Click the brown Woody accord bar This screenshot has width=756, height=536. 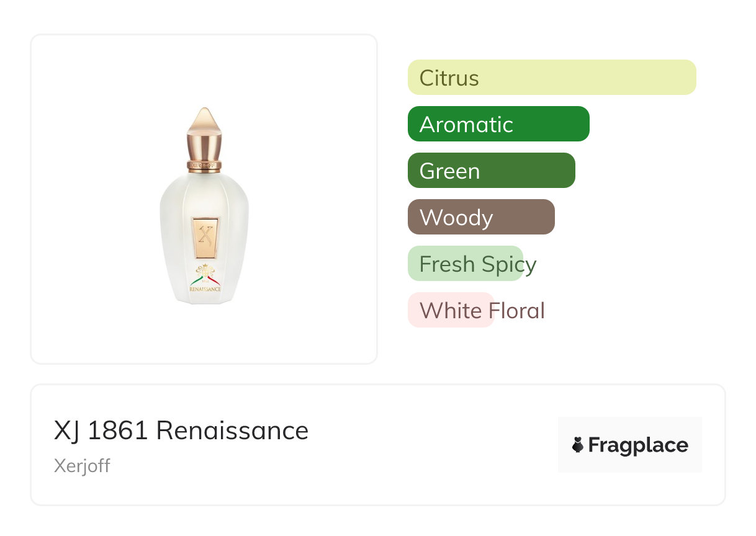point(481,217)
